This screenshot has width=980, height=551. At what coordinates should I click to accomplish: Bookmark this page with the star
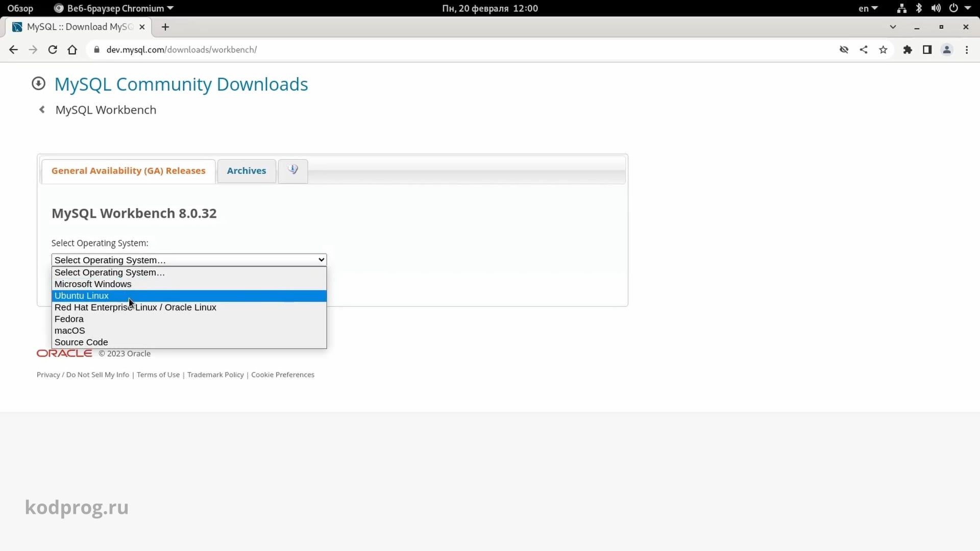(x=884, y=49)
